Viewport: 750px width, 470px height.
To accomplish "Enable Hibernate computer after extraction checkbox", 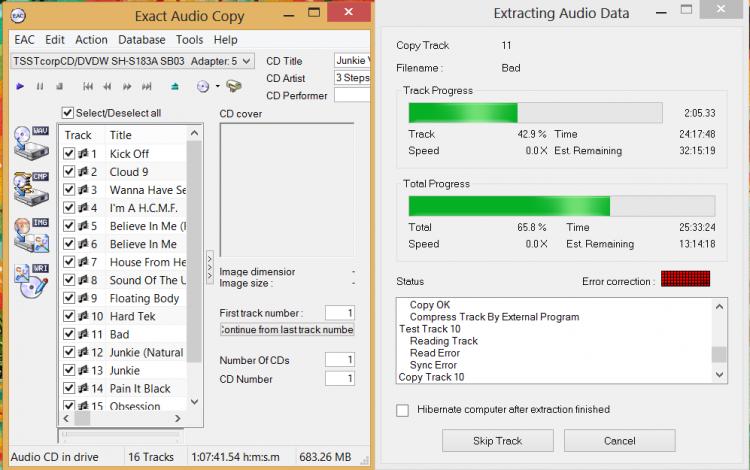I will (402, 410).
